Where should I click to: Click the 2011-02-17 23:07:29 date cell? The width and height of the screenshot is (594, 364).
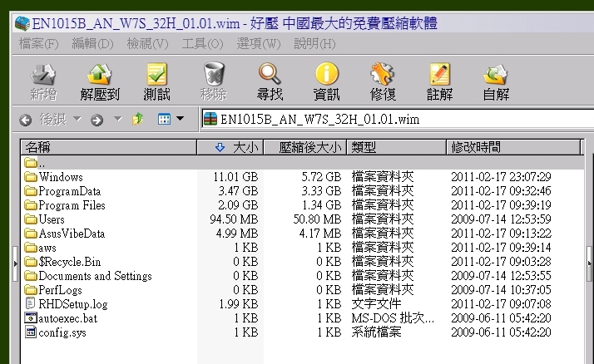point(501,177)
